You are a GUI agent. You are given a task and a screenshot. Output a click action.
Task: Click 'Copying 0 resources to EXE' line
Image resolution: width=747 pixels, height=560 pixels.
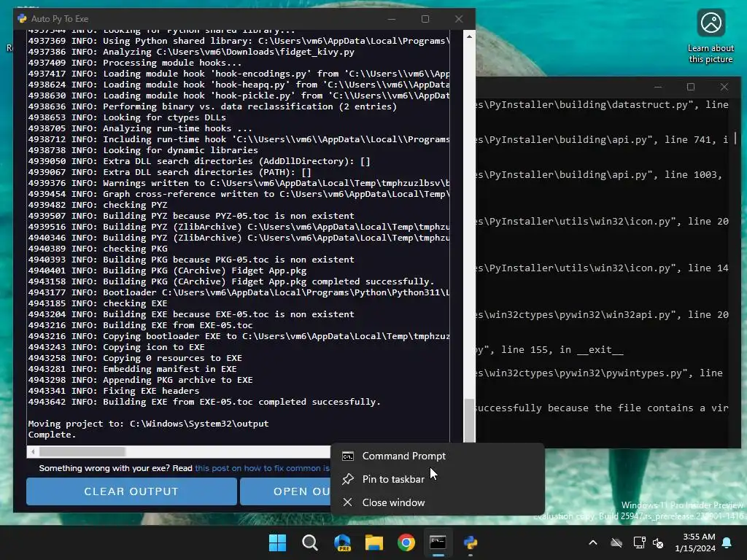tap(135, 358)
